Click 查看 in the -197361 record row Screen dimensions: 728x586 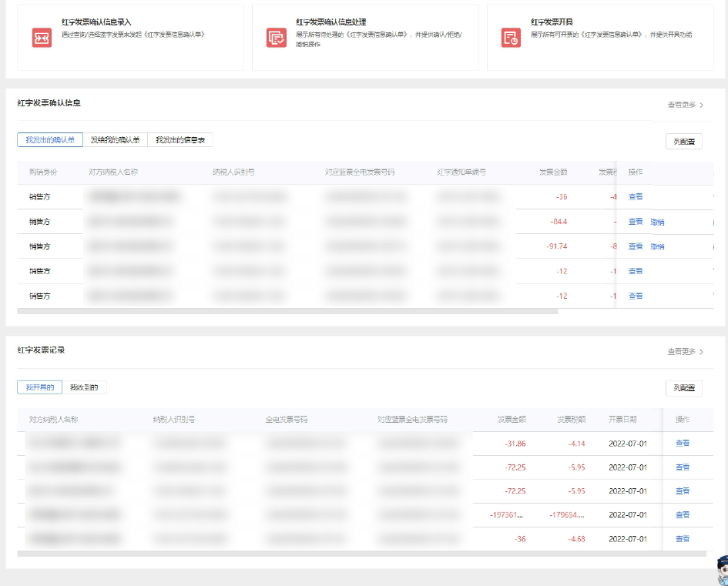[x=683, y=514]
